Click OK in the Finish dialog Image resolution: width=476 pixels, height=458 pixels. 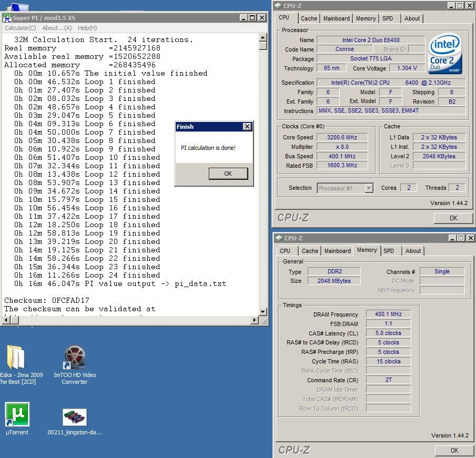point(228,174)
